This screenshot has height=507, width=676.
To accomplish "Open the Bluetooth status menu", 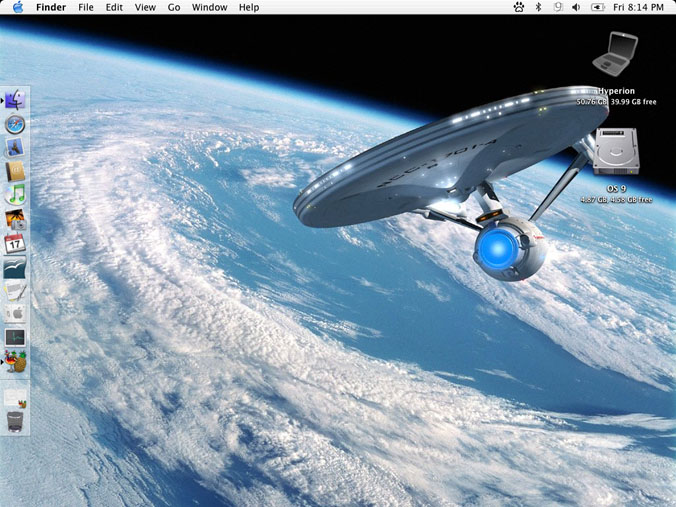I will pyautogui.click(x=538, y=7).
